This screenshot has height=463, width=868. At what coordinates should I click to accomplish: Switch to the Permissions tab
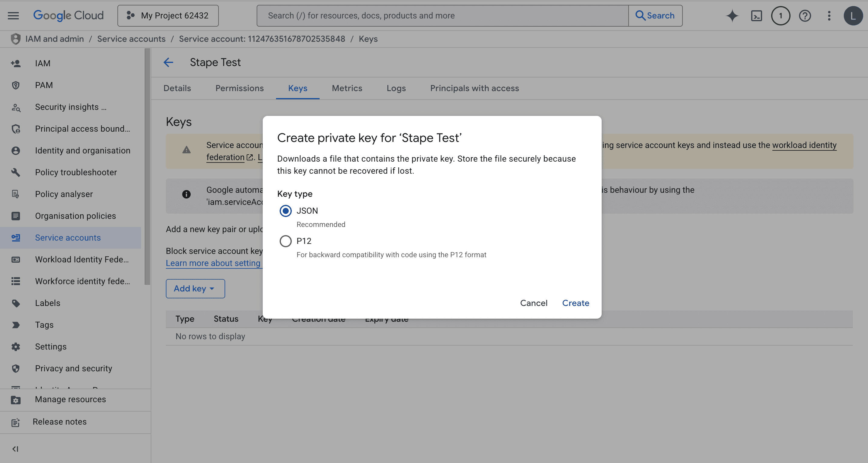click(239, 88)
